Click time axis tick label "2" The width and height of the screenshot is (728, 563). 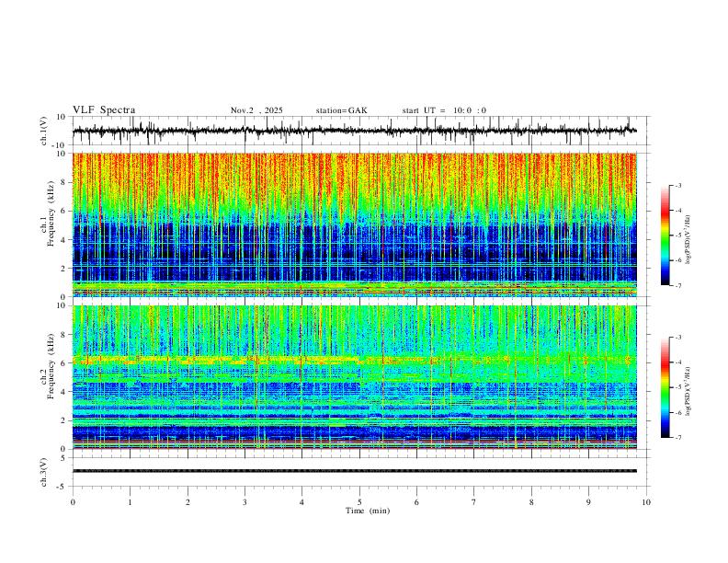(188, 502)
